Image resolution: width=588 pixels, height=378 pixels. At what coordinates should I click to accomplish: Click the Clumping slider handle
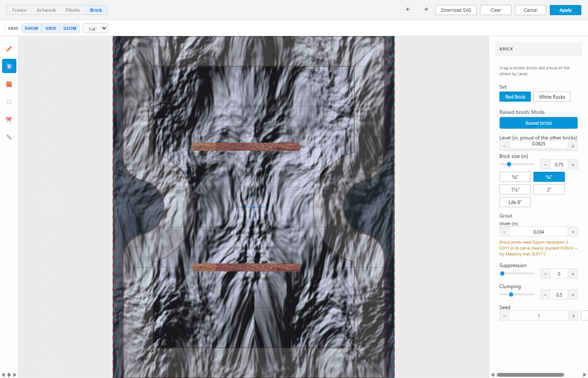511,294
